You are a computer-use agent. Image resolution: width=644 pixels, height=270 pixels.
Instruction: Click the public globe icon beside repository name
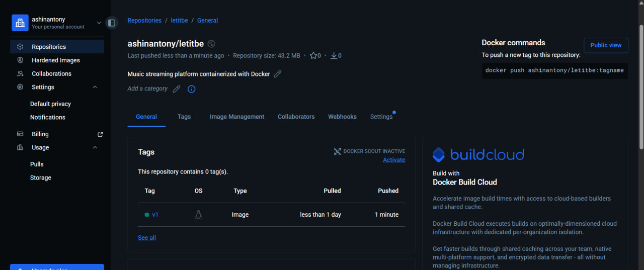point(211,44)
